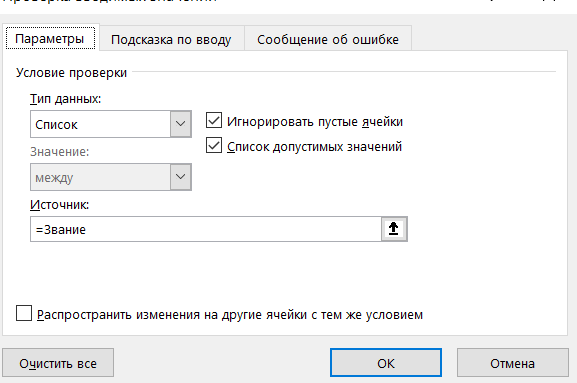Viewport: 577px width, 383px height.
Task: Open the Тип данных dropdown with Список
Action: pyautogui.click(x=111, y=124)
